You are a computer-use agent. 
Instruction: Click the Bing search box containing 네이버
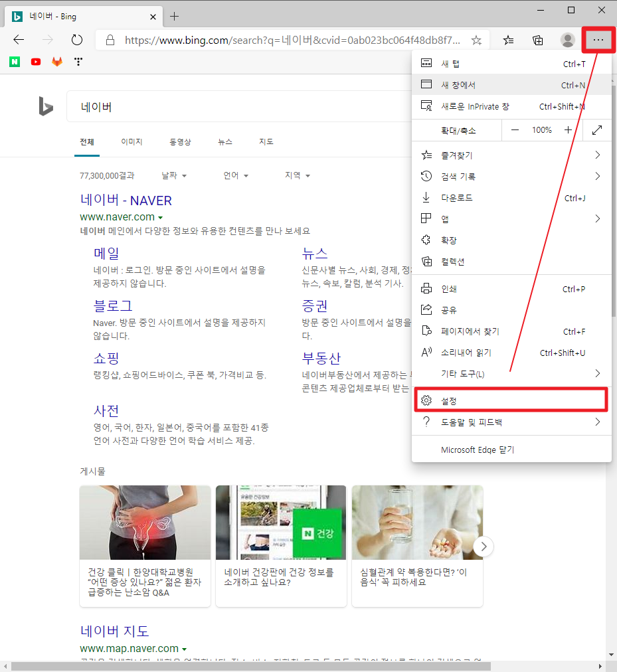pyautogui.click(x=238, y=106)
